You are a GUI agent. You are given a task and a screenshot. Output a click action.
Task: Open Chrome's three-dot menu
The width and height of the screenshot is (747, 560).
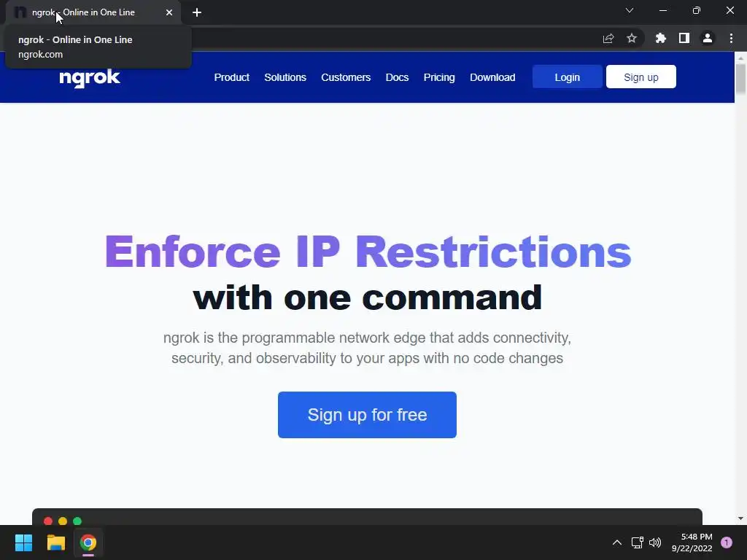(x=731, y=38)
